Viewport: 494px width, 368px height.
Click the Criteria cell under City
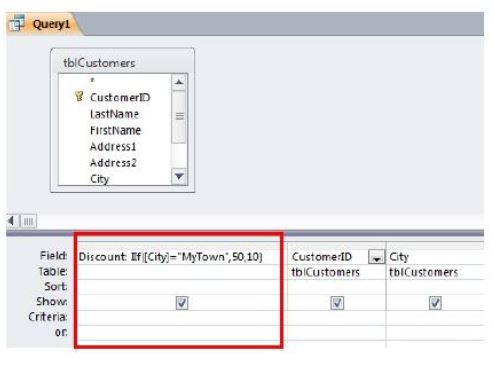435,318
